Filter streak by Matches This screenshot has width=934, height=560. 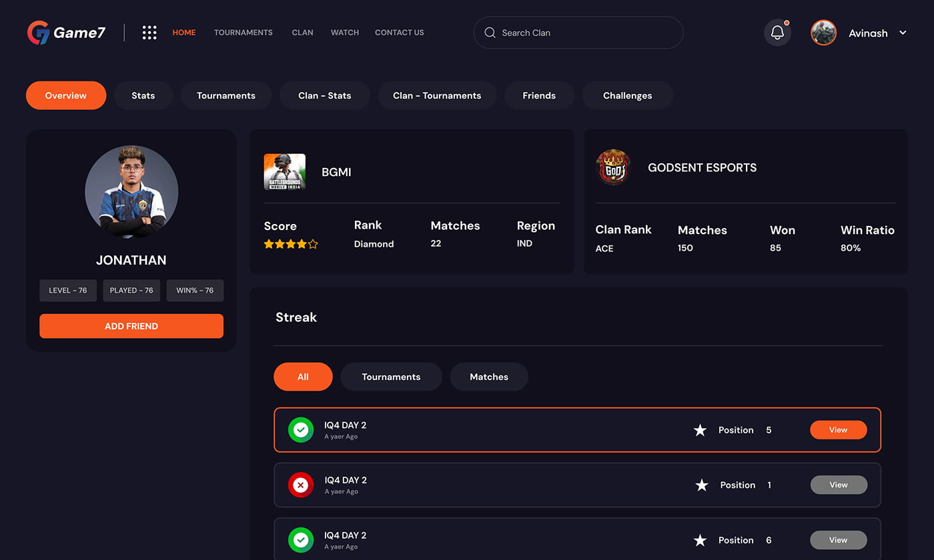point(489,377)
